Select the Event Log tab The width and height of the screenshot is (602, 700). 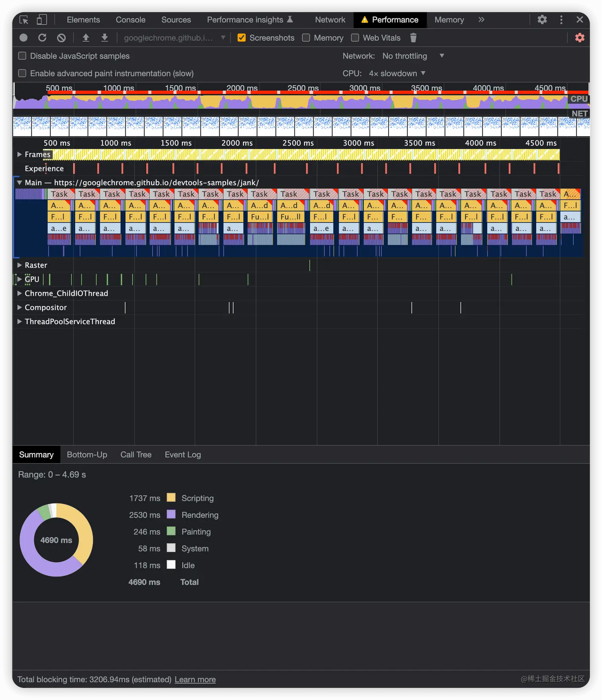coord(183,455)
